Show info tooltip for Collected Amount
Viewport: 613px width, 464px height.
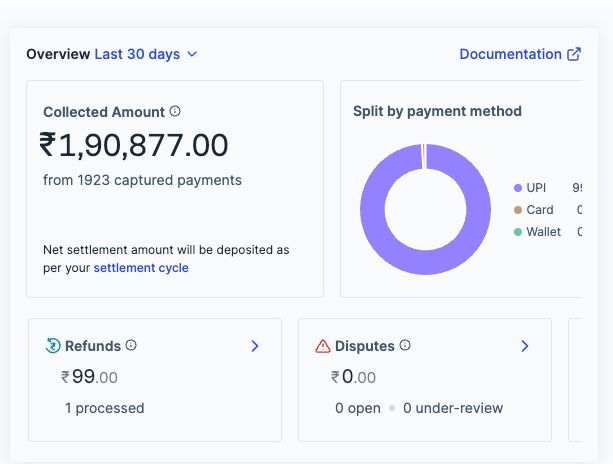pos(175,112)
